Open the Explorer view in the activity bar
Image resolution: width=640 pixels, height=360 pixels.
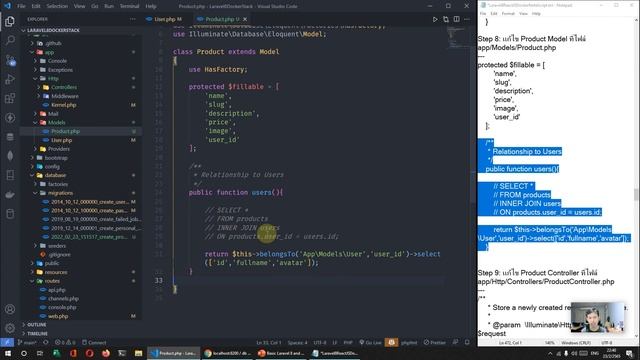coord(10,21)
